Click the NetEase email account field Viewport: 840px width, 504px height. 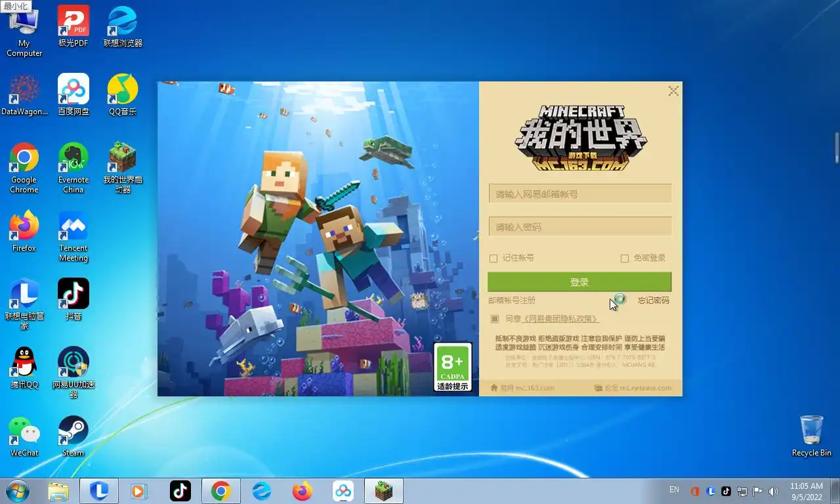click(x=580, y=194)
